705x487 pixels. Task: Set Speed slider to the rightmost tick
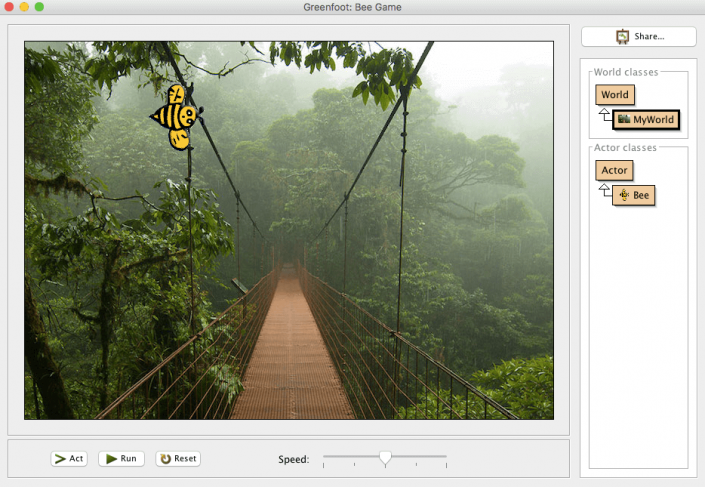click(x=446, y=460)
